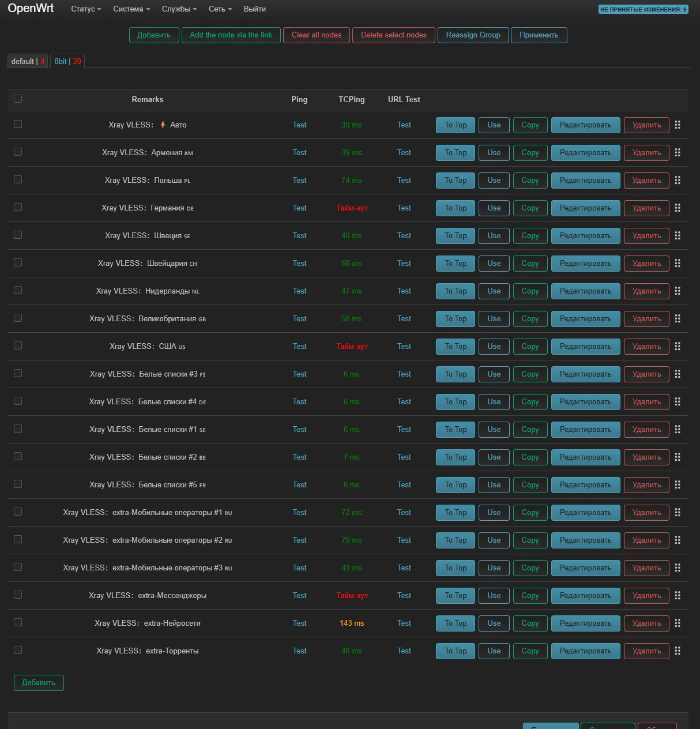Viewport: 700px width, 729px height.
Task: Retest TCPing timeout for the Германия node
Action: point(352,208)
